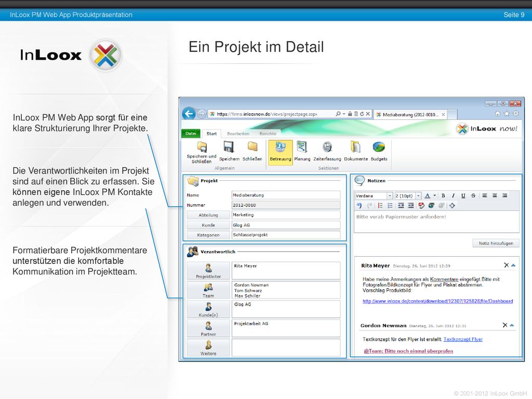
Task: Click the Projektleiter button
Action: click(208, 271)
